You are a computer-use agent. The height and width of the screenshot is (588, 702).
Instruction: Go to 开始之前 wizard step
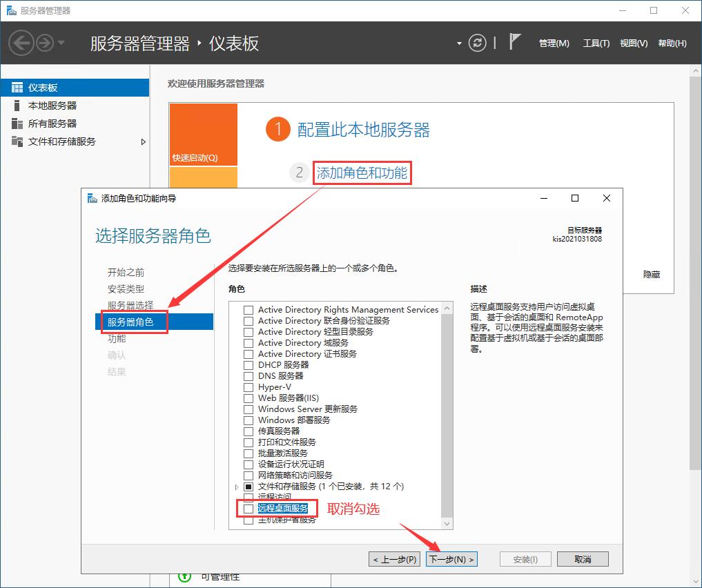pyautogui.click(x=126, y=272)
